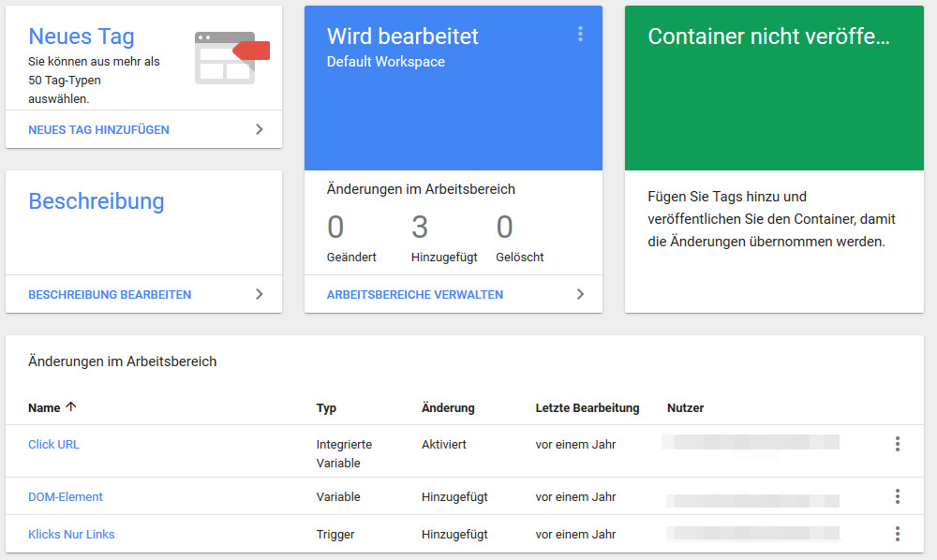Open the context menu for Click URL row

(x=898, y=444)
